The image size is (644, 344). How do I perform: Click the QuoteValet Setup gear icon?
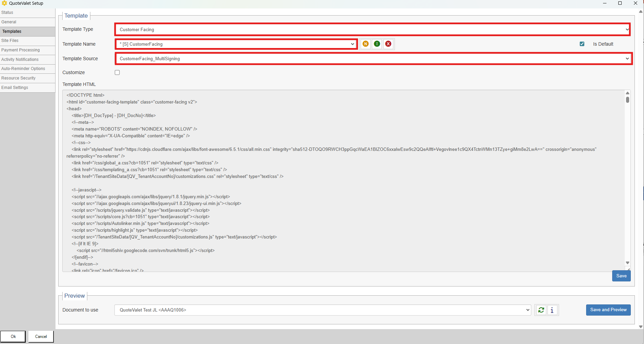pos(4,3)
